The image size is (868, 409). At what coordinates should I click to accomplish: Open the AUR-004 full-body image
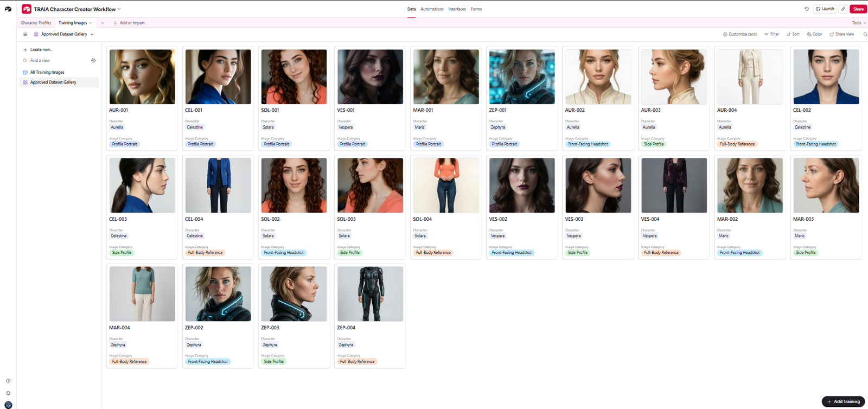pyautogui.click(x=750, y=77)
